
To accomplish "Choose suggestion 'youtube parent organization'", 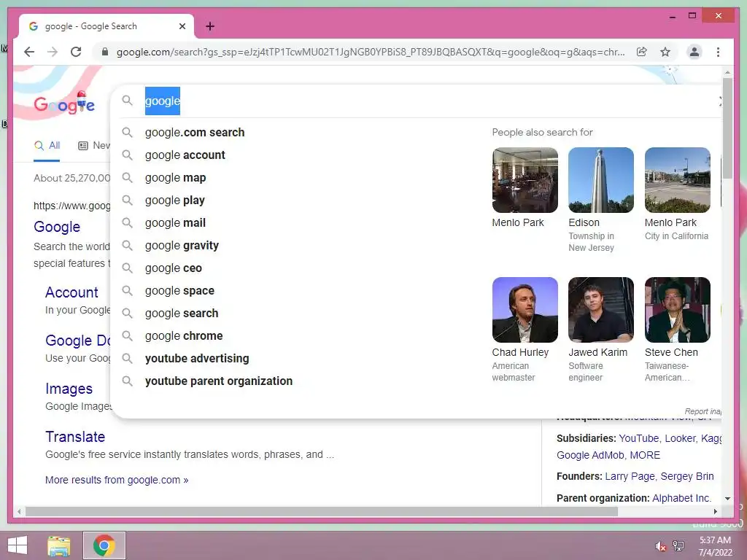I will click(219, 381).
